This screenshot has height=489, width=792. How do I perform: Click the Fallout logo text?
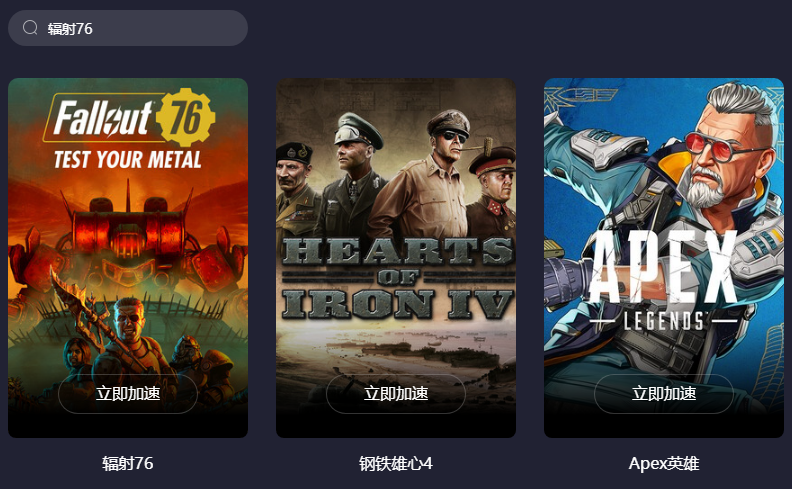tap(103, 118)
